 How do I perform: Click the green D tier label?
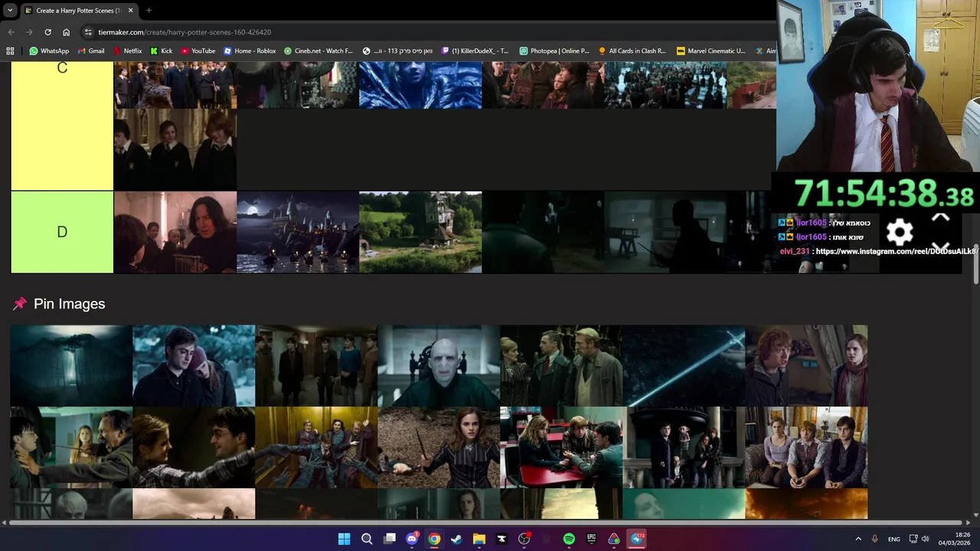pos(62,232)
